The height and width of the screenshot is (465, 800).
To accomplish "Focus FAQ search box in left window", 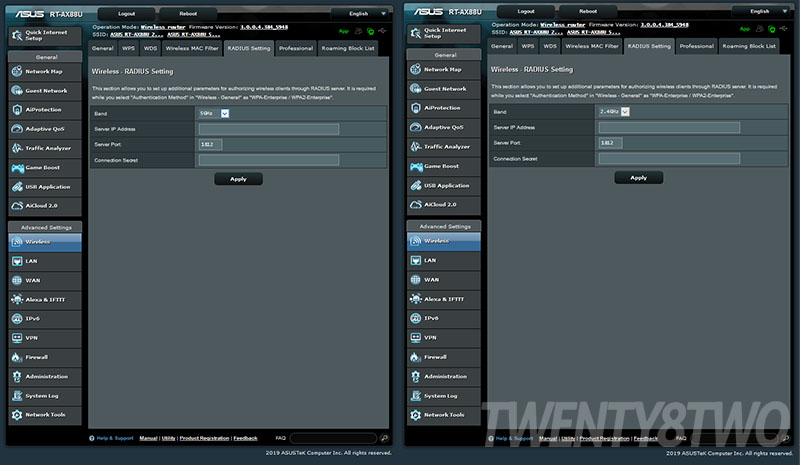I will tap(333, 438).
